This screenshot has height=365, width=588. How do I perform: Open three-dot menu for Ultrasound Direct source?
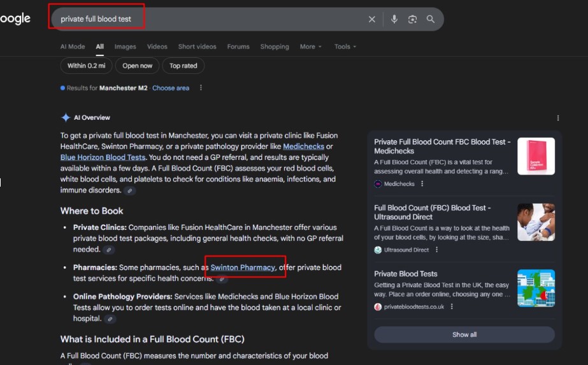436,250
